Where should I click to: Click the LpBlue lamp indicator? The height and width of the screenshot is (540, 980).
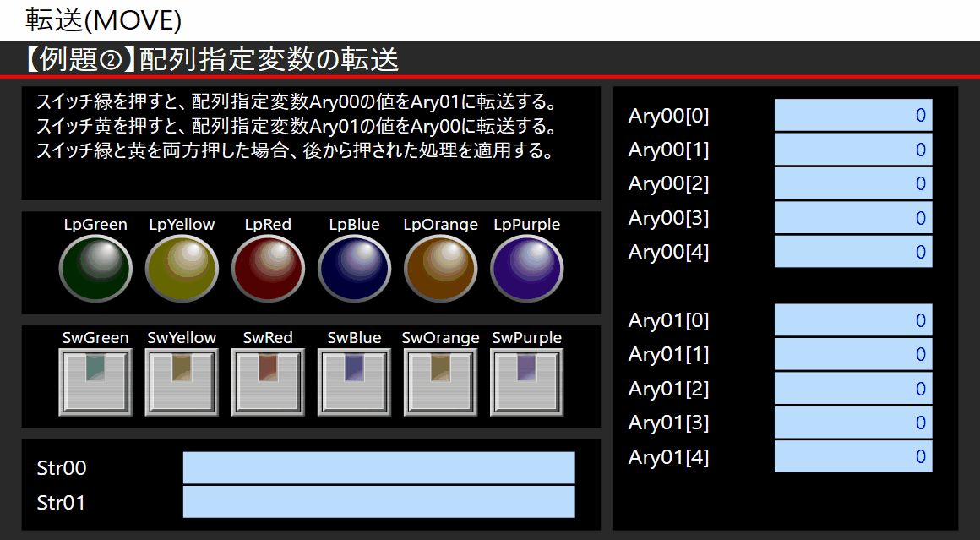(x=354, y=269)
